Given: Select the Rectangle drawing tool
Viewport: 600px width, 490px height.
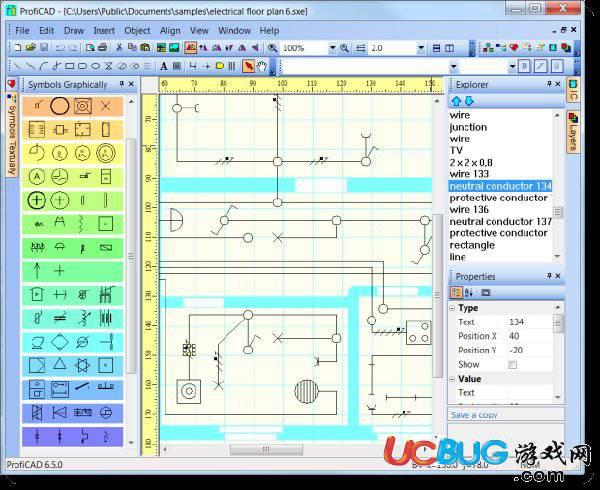Looking at the screenshot, I should (70, 67).
